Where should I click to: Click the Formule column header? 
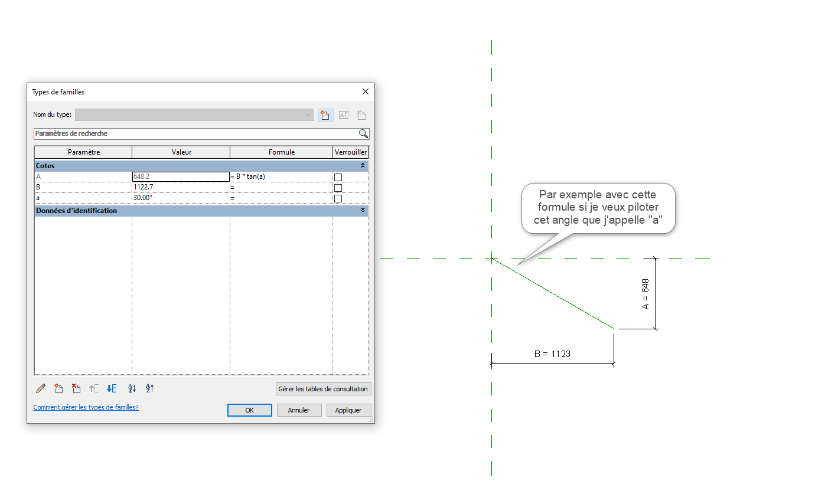pyautogui.click(x=281, y=152)
